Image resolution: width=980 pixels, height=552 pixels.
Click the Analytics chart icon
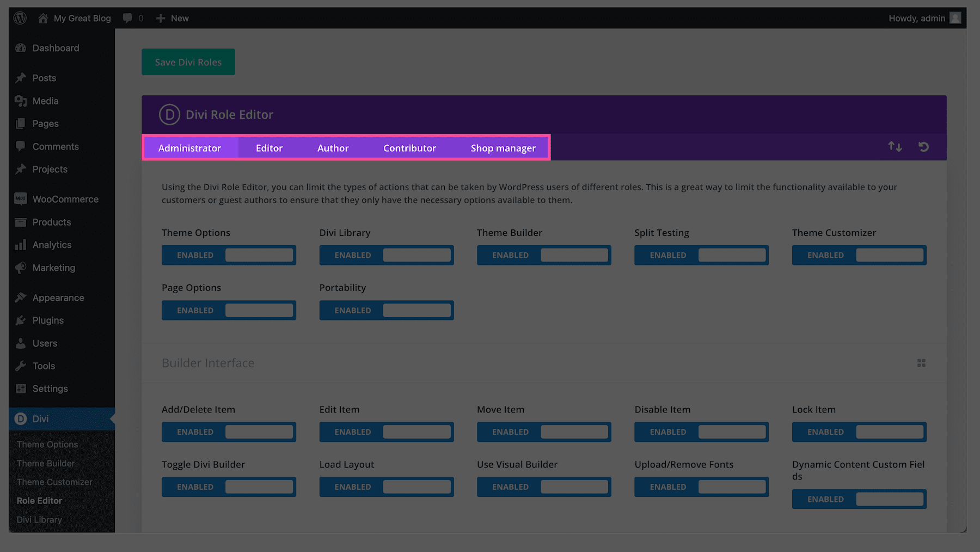pos(20,245)
